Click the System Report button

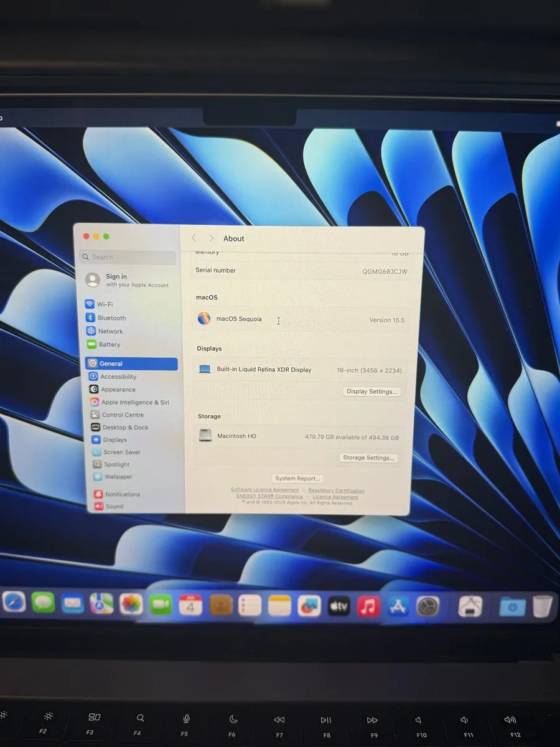point(297,478)
